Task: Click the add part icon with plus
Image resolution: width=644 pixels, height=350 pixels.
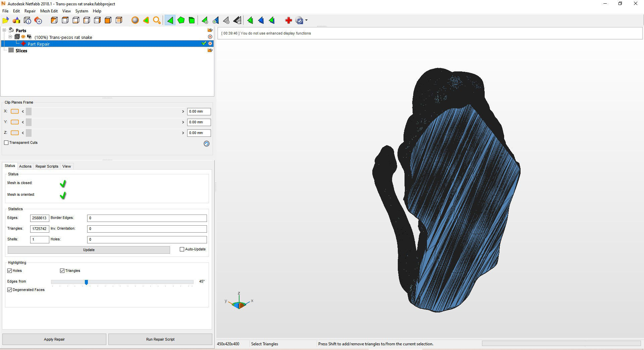Action: pyautogui.click(x=38, y=20)
